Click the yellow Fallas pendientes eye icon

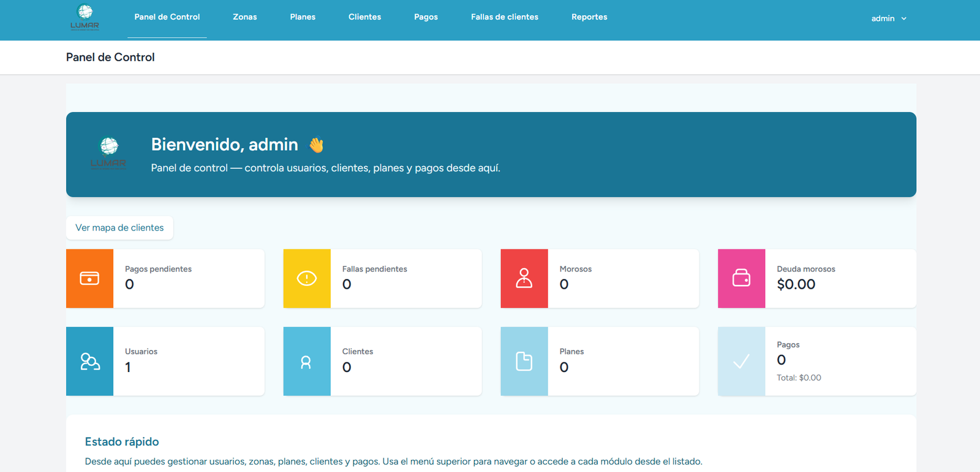point(307,278)
